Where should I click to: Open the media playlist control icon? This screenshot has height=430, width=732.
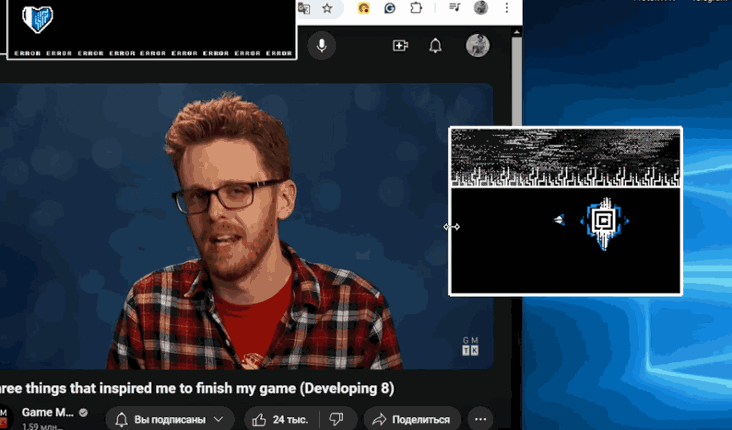[455, 7]
